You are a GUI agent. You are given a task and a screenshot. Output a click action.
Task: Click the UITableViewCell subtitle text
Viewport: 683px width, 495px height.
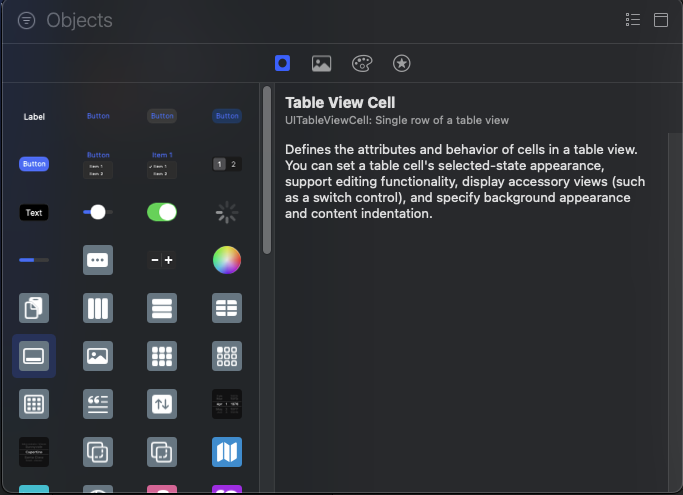396,120
